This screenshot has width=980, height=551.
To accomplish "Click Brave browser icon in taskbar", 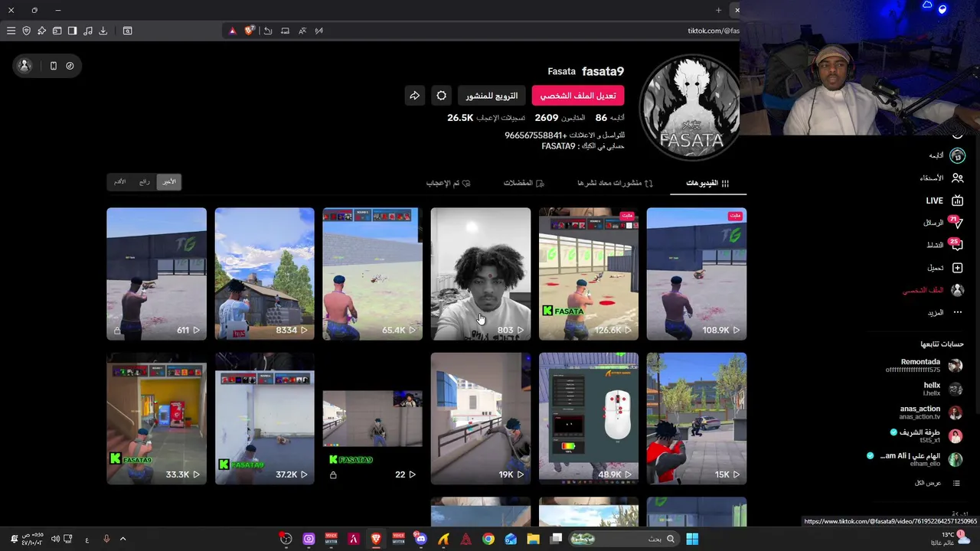I will (376, 539).
